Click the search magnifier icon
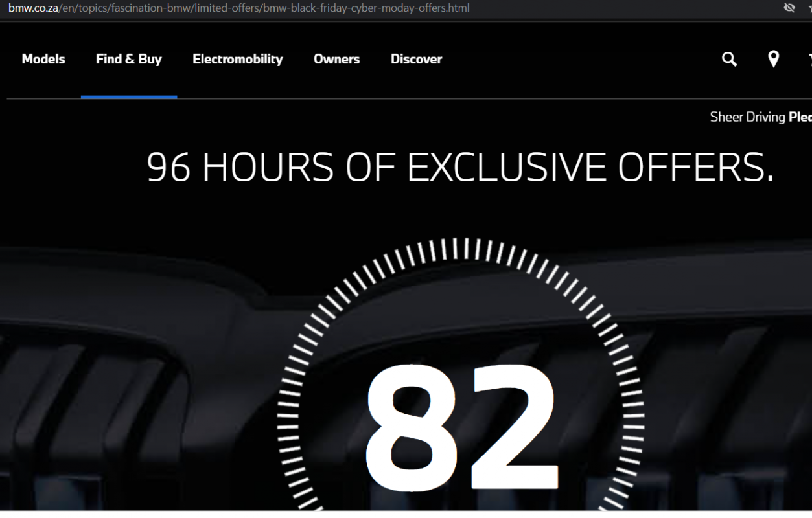Image resolution: width=812 pixels, height=518 pixels. 730,59
